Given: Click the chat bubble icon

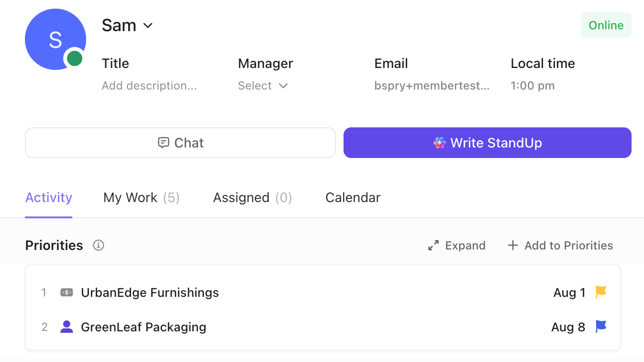Looking at the screenshot, I should pos(164,142).
